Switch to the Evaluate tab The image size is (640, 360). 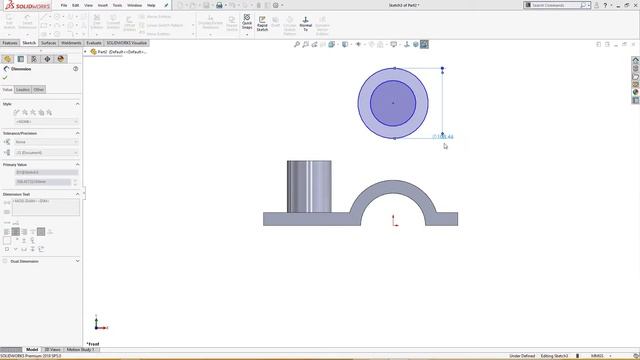click(94, 43)
